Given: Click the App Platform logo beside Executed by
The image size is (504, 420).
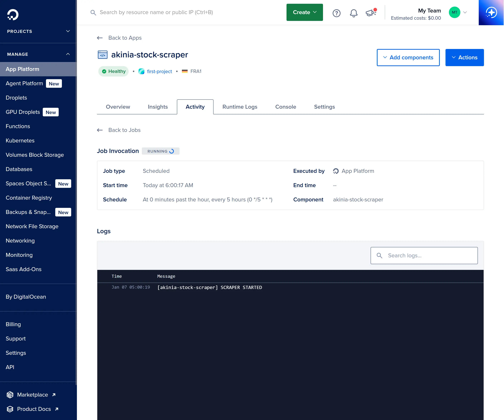Looking at the screenshot, I should point(336,171).
